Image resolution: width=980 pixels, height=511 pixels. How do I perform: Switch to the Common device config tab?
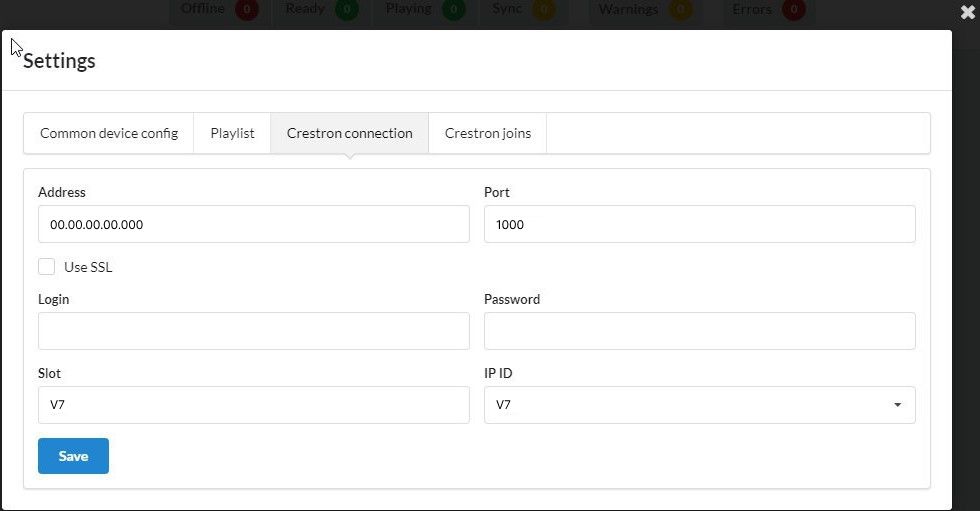(x=109, y=133)
